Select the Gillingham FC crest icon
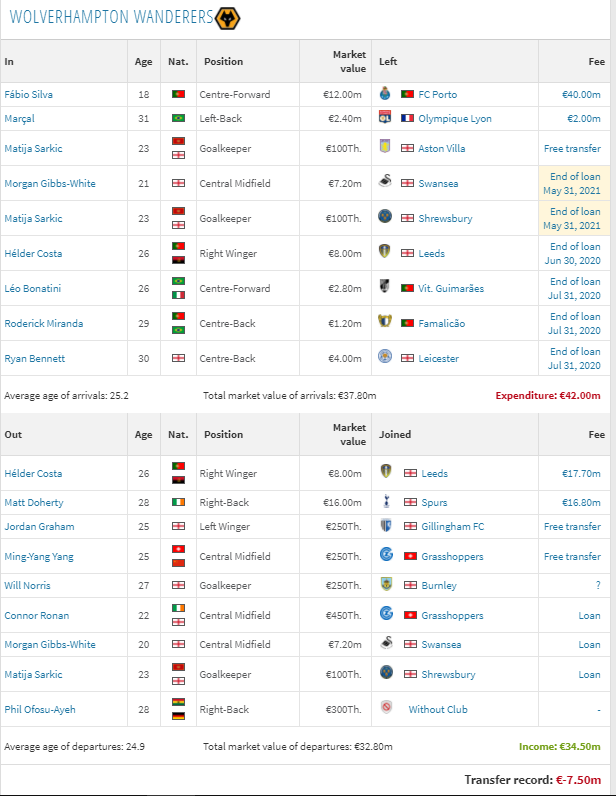This screenshot has height=796, width=616. [385, 526]
